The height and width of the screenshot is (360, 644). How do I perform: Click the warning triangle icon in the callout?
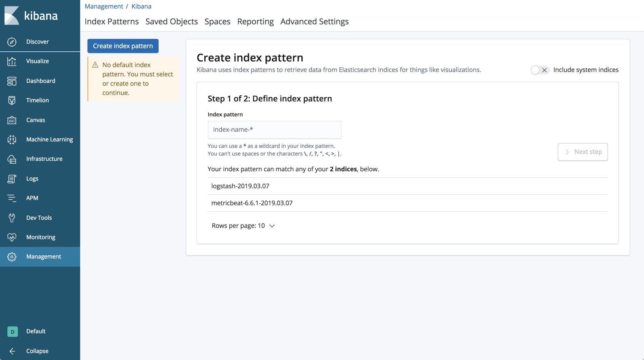pyautogui.click(x=95, y=65)
